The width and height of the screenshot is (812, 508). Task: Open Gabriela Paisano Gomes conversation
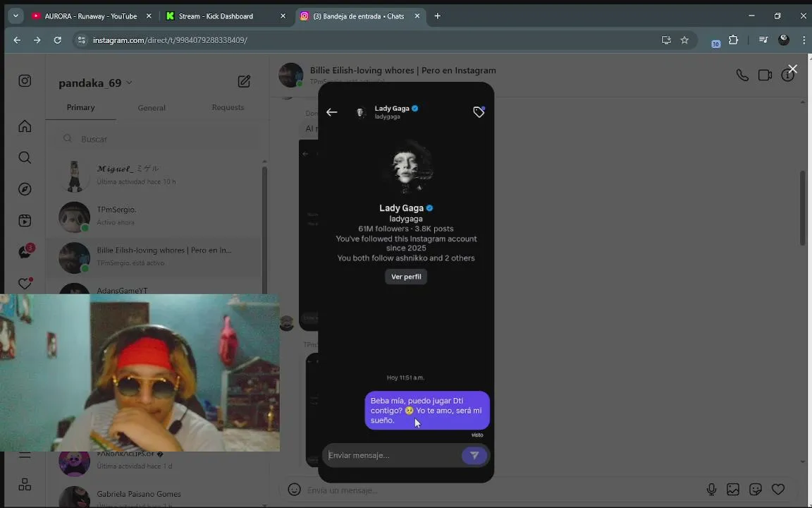pos(155,496)
